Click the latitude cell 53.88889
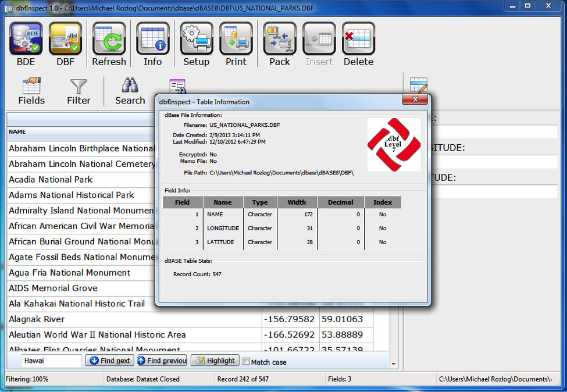 (x=346, y=335)
